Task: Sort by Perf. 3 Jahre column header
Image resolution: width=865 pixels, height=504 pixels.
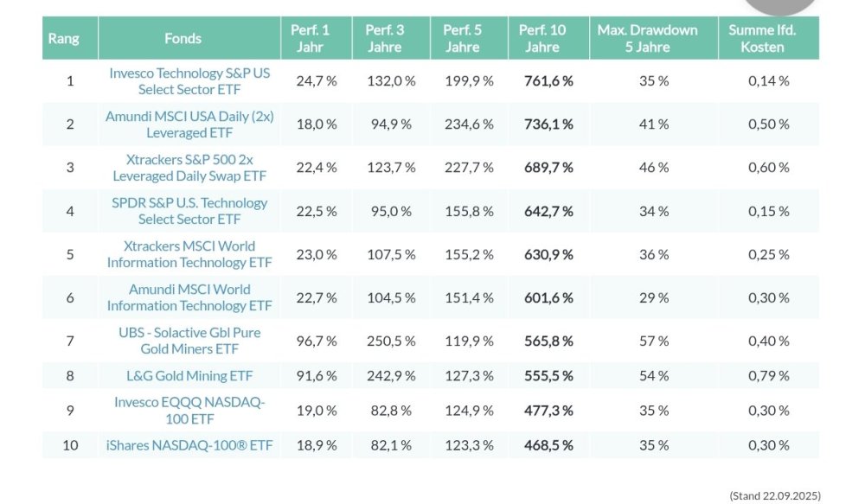Action: [384, 38]
